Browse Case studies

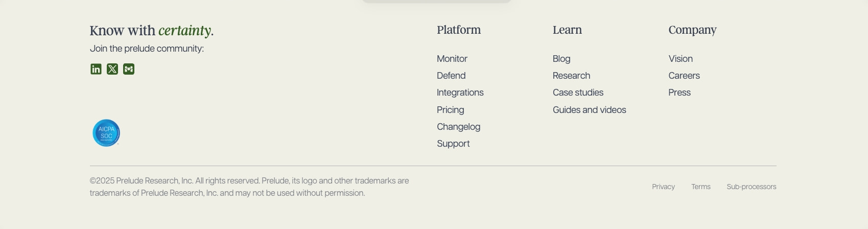(578, 93)
